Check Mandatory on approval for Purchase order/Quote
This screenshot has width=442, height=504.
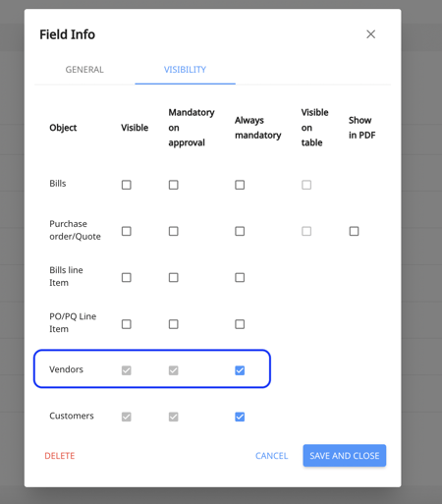coord(174,231)
